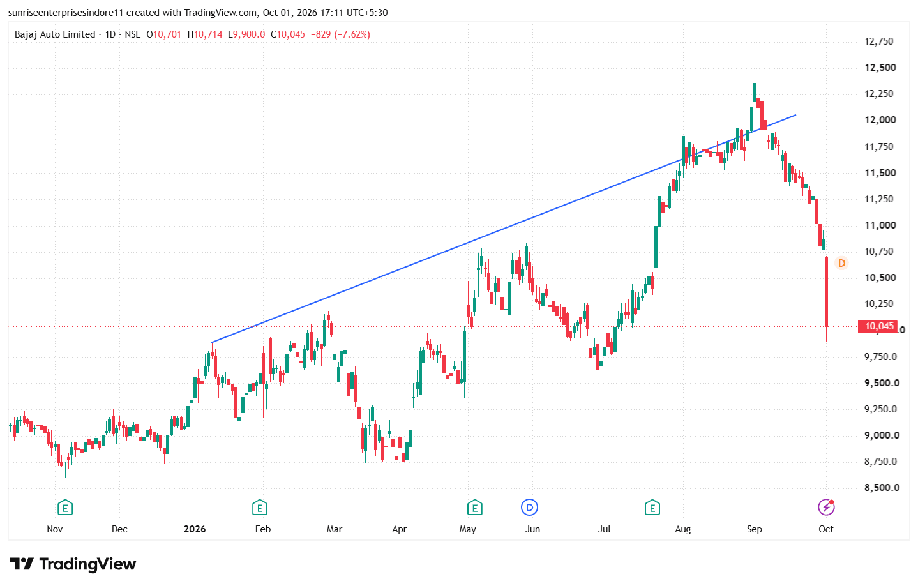
Task: Click the TradingView logo at bottom left
Action: (x=73, y=564)
